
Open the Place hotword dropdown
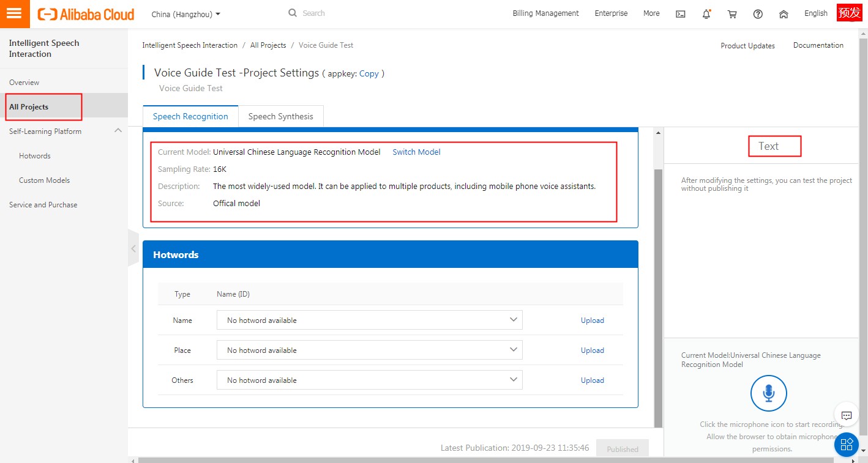(x=369, y=350)
